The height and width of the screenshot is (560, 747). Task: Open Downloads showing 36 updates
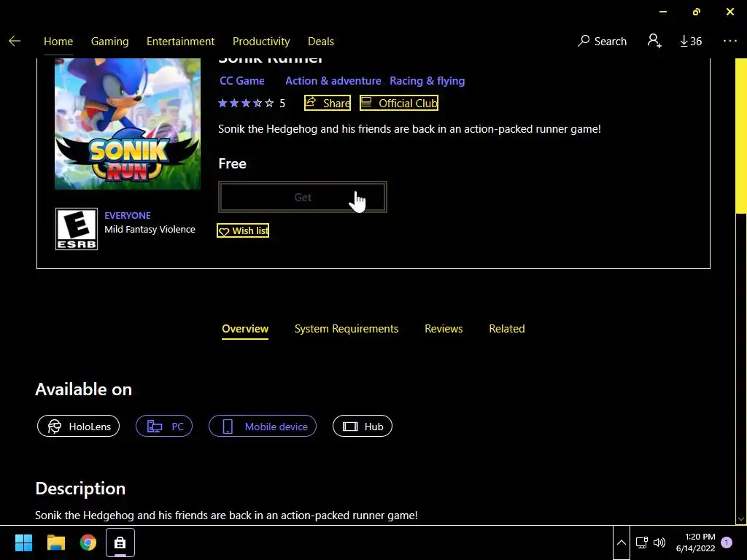[x=691, y=42]
